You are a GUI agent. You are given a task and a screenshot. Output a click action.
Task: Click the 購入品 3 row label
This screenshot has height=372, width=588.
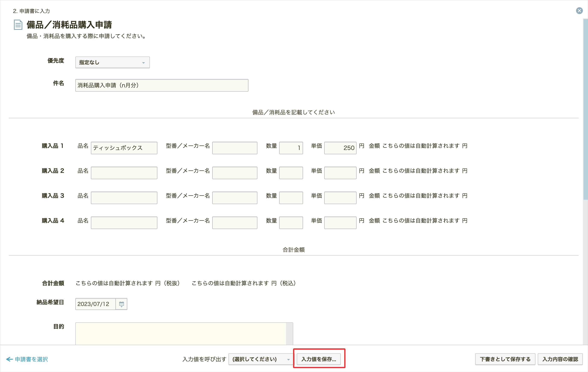point(53,196)
